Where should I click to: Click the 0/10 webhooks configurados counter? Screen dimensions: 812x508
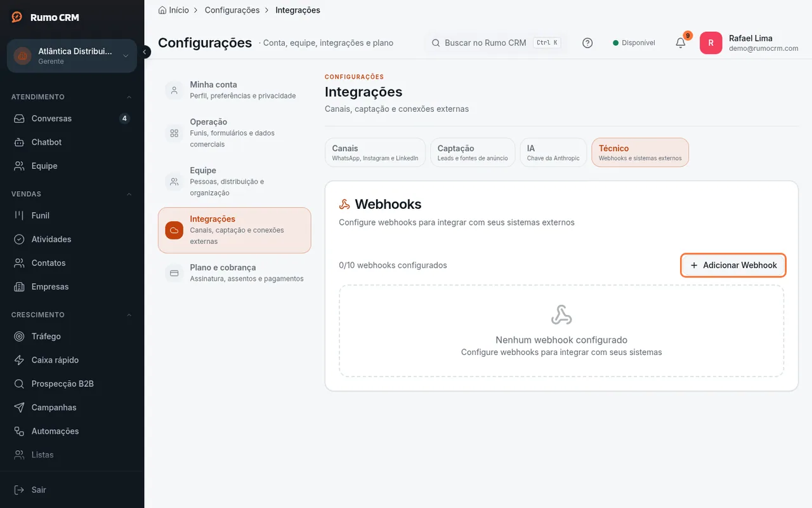point(393,265)
